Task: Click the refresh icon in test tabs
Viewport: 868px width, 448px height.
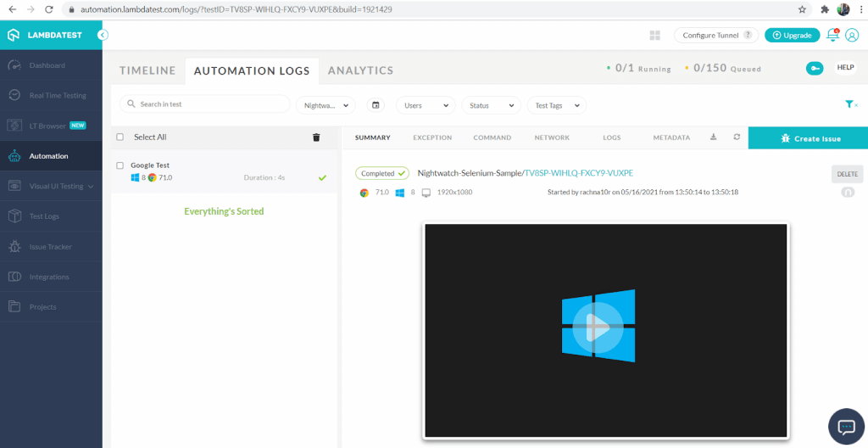Action: coord(736,137)
